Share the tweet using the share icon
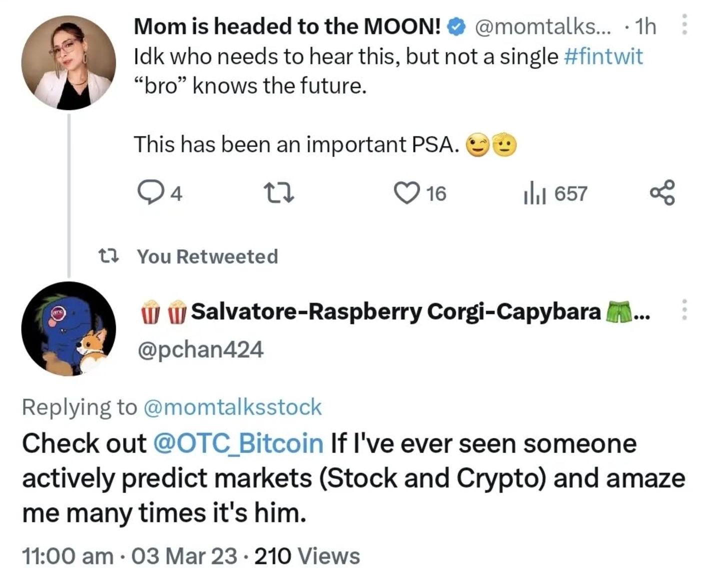Screen dimensions: 720x588 pos(662,193)
